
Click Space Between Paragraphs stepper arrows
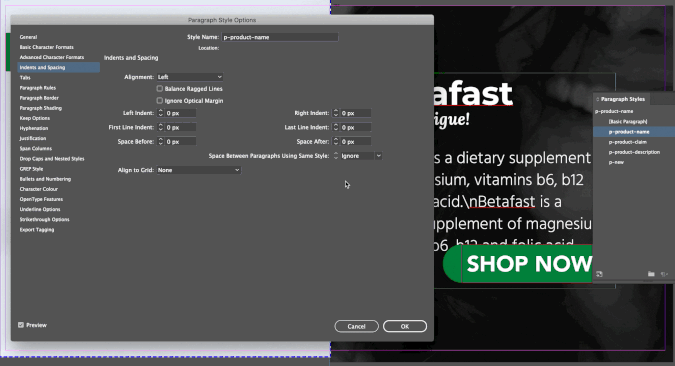click(336, 156)
